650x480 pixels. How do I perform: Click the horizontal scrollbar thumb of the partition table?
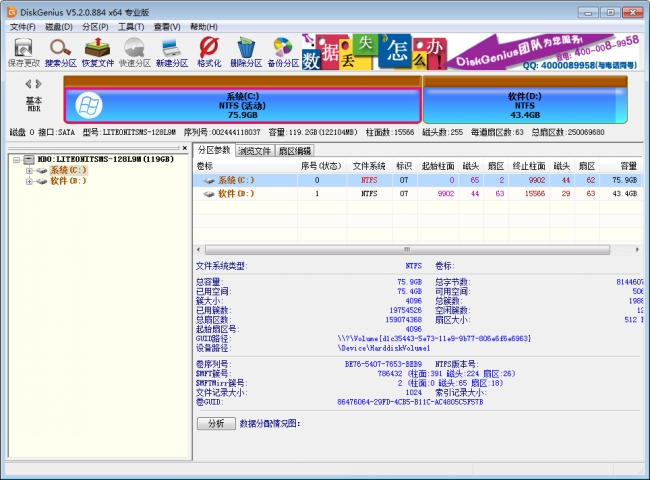[x=407, y=250]
